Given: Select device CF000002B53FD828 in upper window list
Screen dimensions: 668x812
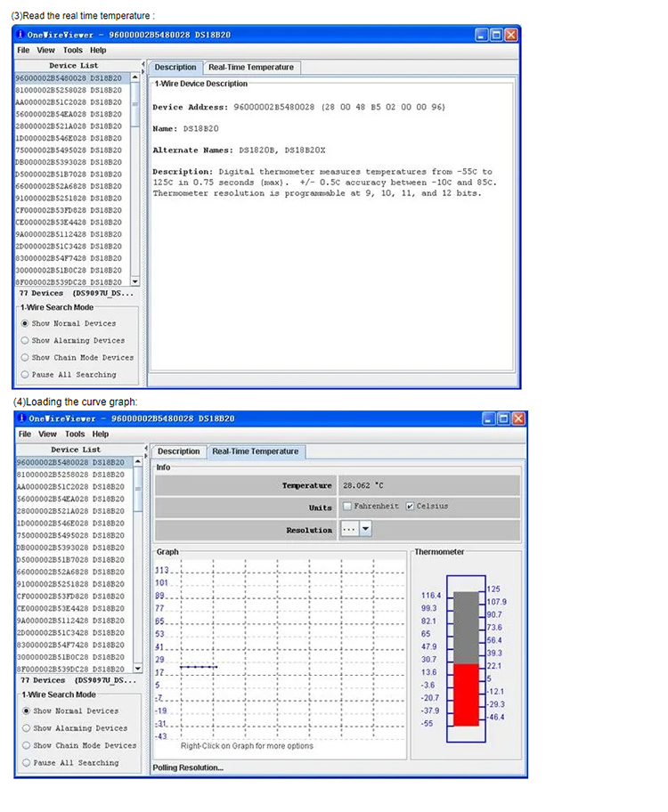Looking at the screenshot, I should pyautogui.click(x=69, y=210).
